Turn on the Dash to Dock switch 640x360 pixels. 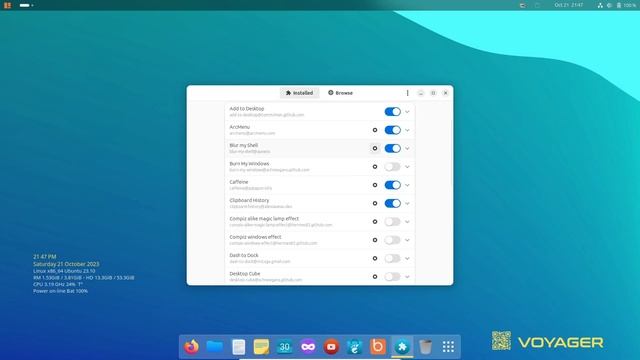click(x=392, y=258)
